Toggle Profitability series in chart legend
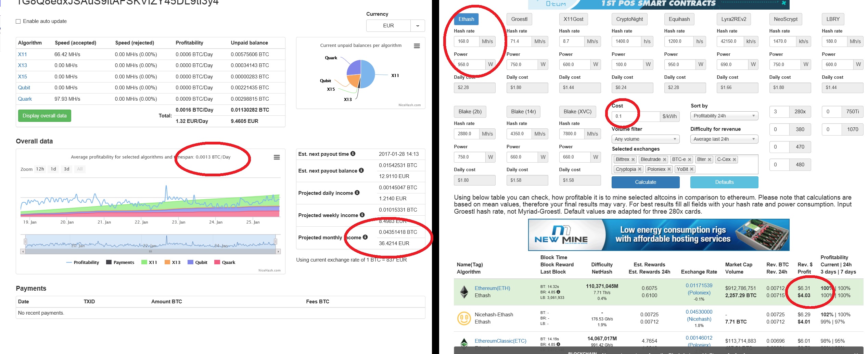Viewport: 868px width, 354px height. pyautogui.click(x=82, y=263)
